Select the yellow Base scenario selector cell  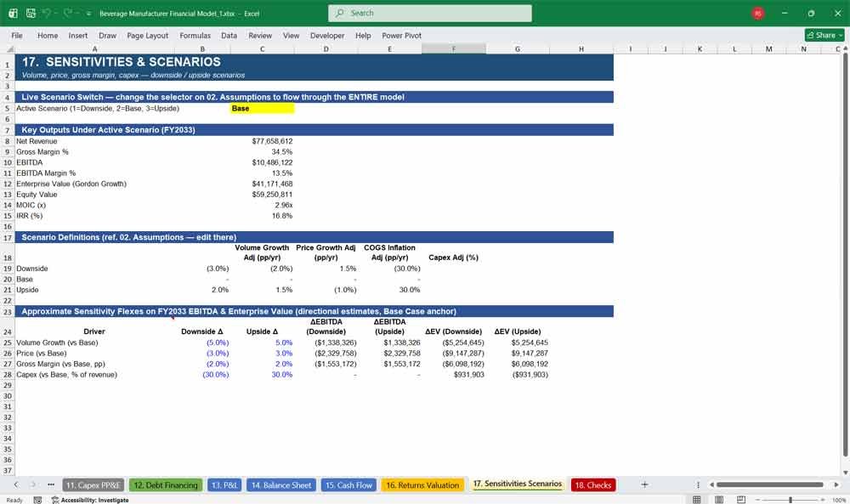(263, 109)
